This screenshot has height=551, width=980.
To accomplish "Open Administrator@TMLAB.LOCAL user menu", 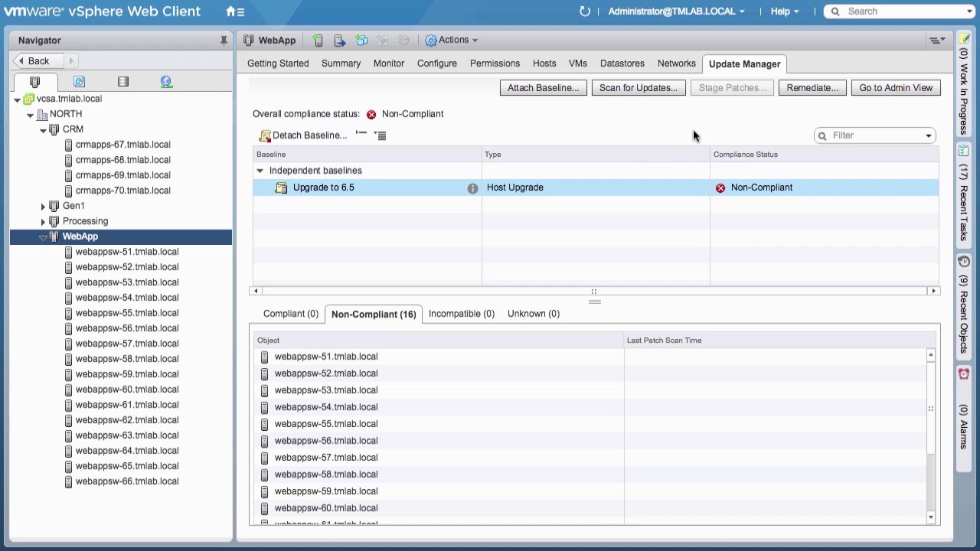I will click(x=675, y=11).
